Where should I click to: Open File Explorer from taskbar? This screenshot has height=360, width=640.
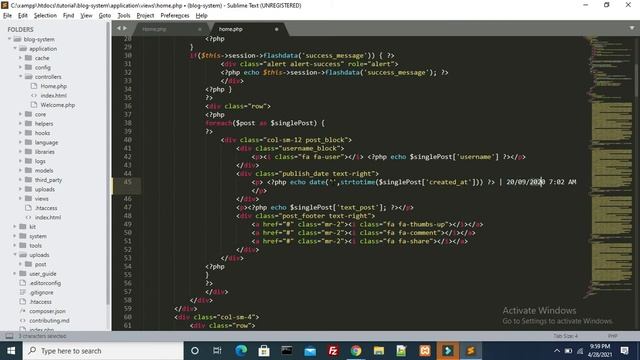point(379,351)
